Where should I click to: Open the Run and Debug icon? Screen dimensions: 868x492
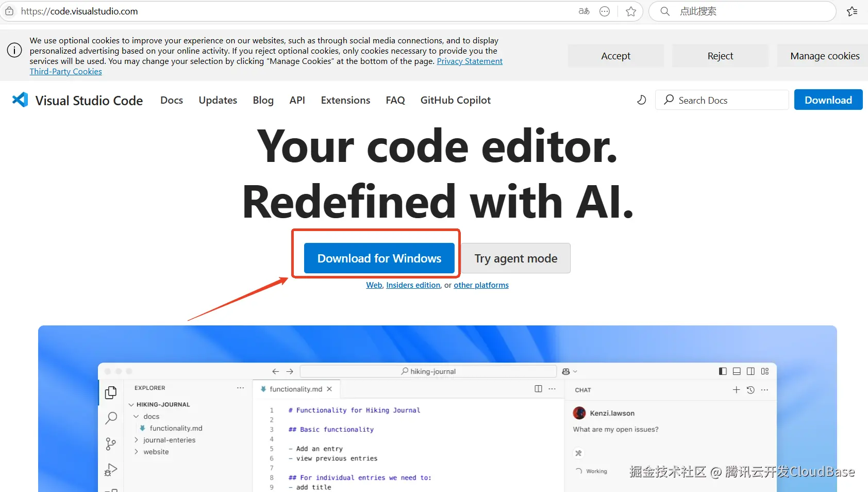111,469
